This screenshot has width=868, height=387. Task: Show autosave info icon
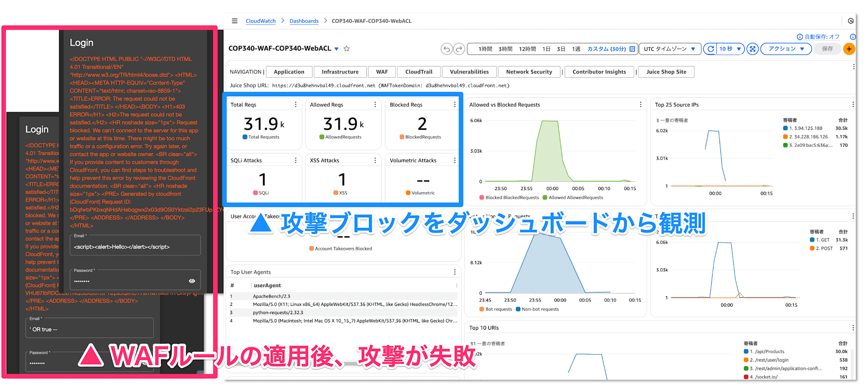coord(800,37)
